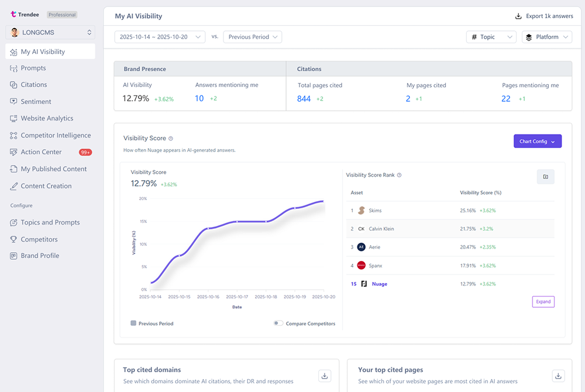Toggle the Previous Period checkbox

[x=133, y=323]
